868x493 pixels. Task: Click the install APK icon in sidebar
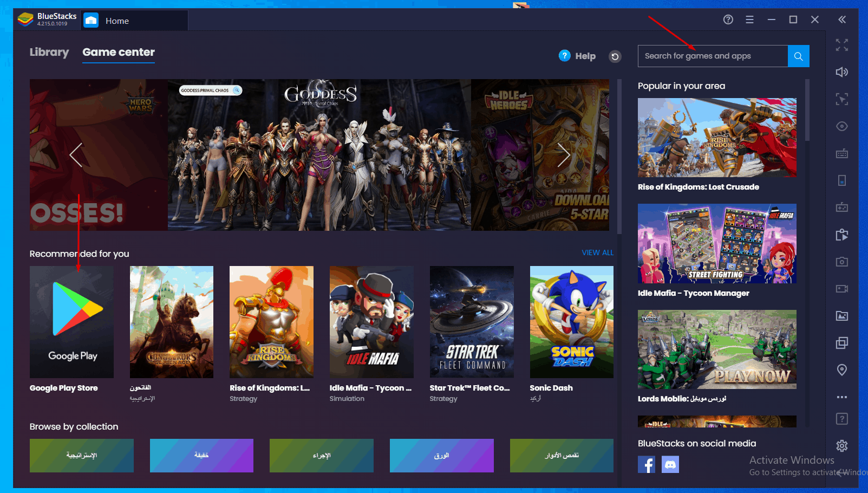coord(841,235)
